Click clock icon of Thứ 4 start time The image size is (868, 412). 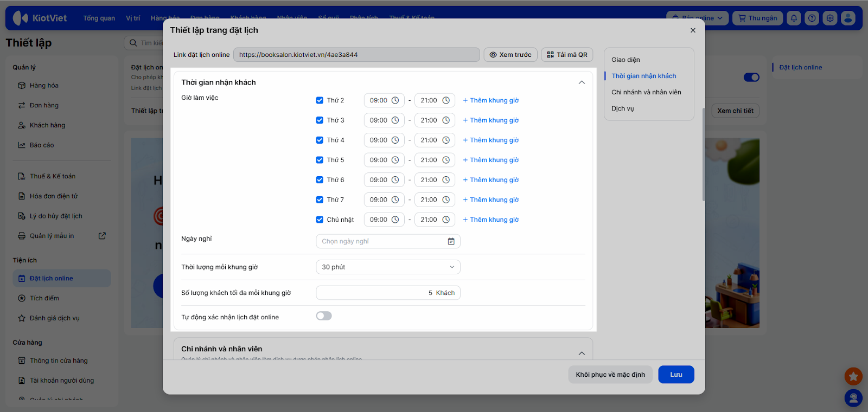pyautogui.click(x=395, y=140)
